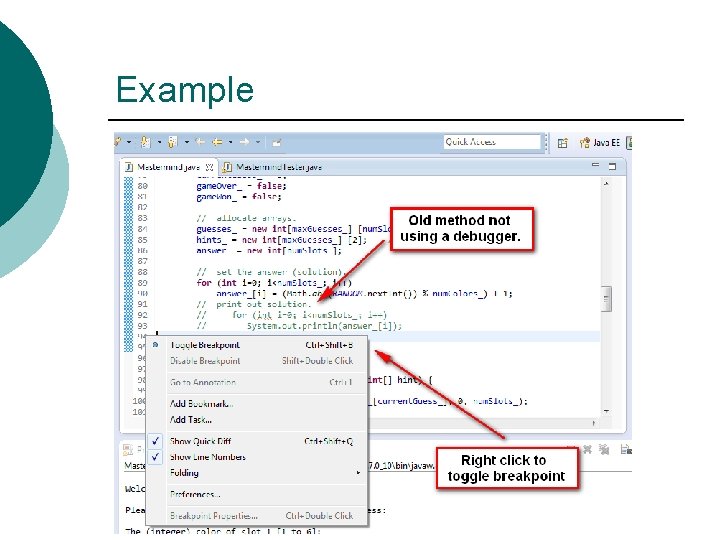Click the second console toolbar remove icon

[604, 450]
